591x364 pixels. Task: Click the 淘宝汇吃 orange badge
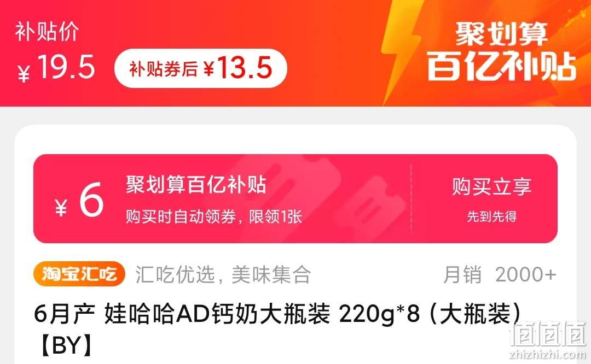pos(79,274)
